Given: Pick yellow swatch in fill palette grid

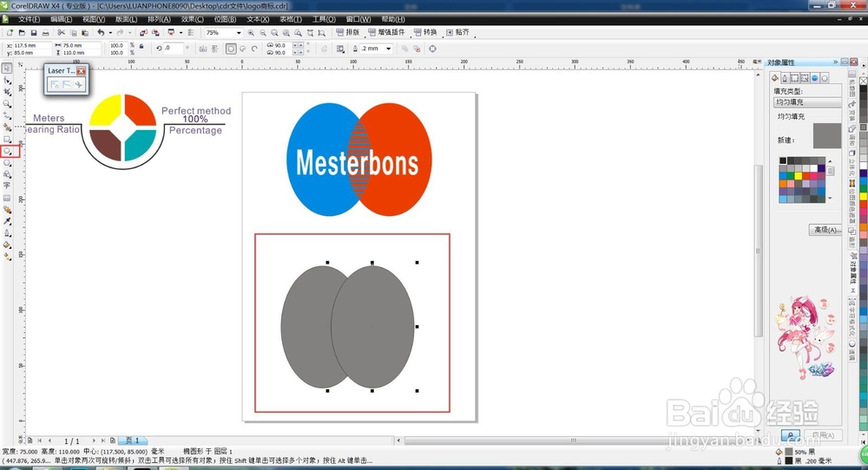Looking at the screenshot, I should [x=799, y=176].
